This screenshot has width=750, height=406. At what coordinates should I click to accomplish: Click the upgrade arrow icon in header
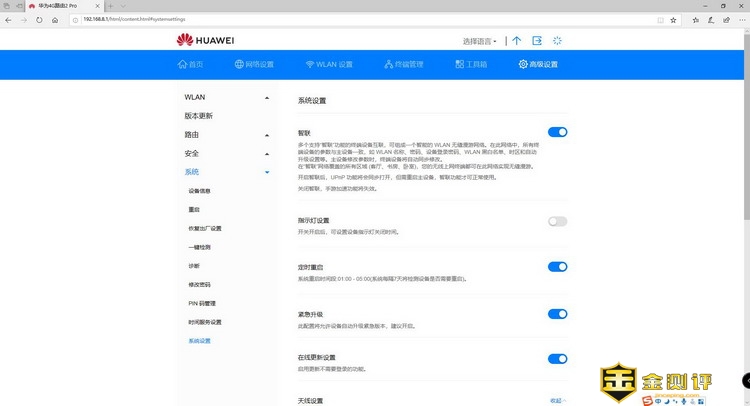tap(516, 41)
